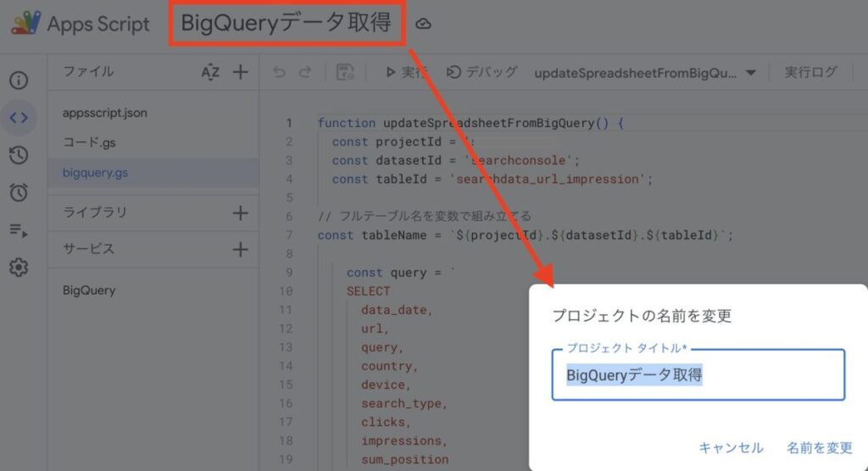Viewport: 868px width, 471px height.
Task: Open the code editor sidebar icon
Action: click(19, 118)
